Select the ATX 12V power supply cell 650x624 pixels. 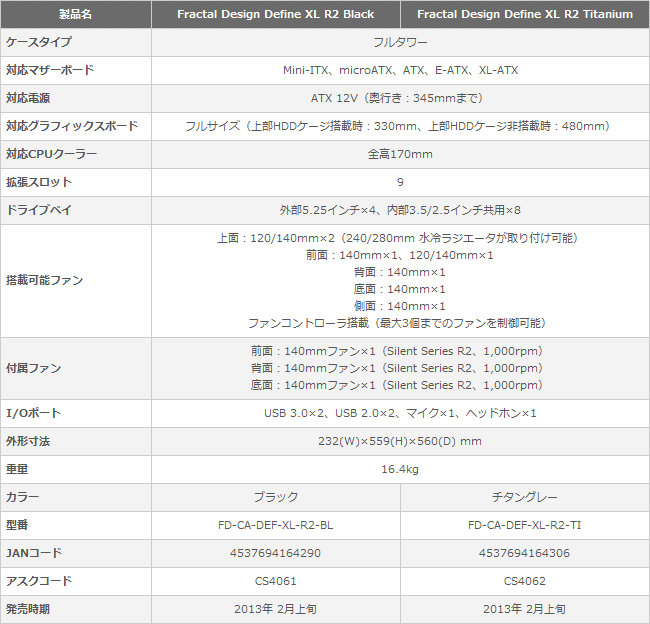coord(400,98)
